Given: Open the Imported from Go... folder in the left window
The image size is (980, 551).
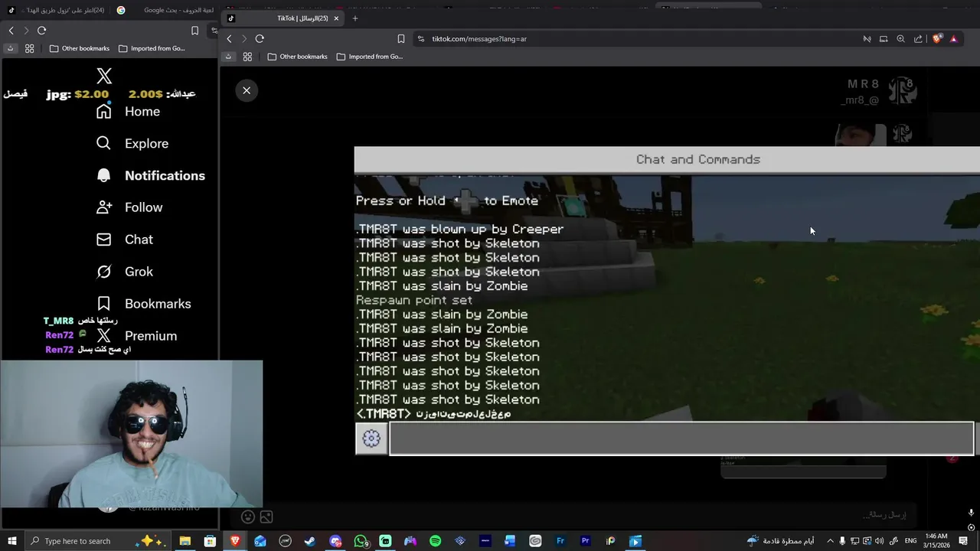Looking at the screenshot, I should (152, 48).
